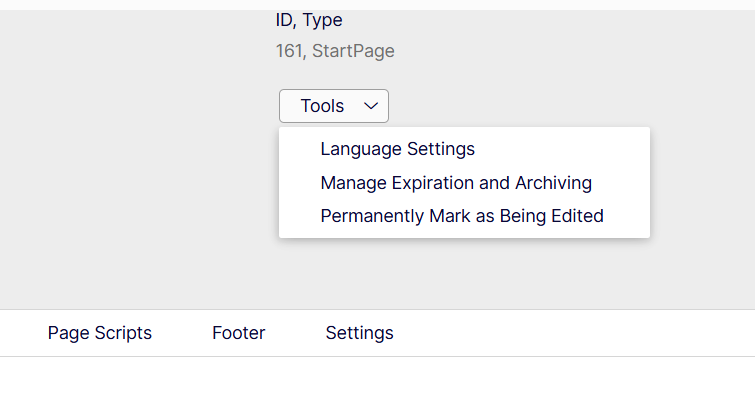Click the ID, Type label
Image resolution: width=755 pixels, height=411 pixels.
click(x=309, y=20)
